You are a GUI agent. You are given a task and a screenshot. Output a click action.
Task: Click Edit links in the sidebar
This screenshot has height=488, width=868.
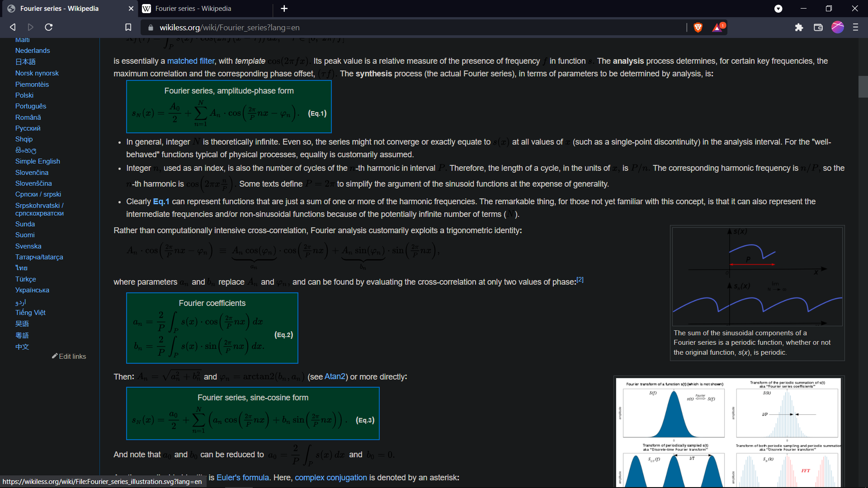click(x=72, y=356)
